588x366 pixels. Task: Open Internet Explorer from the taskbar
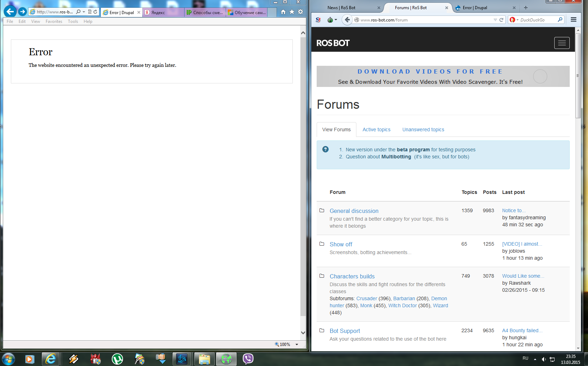(x=51, y=359)
